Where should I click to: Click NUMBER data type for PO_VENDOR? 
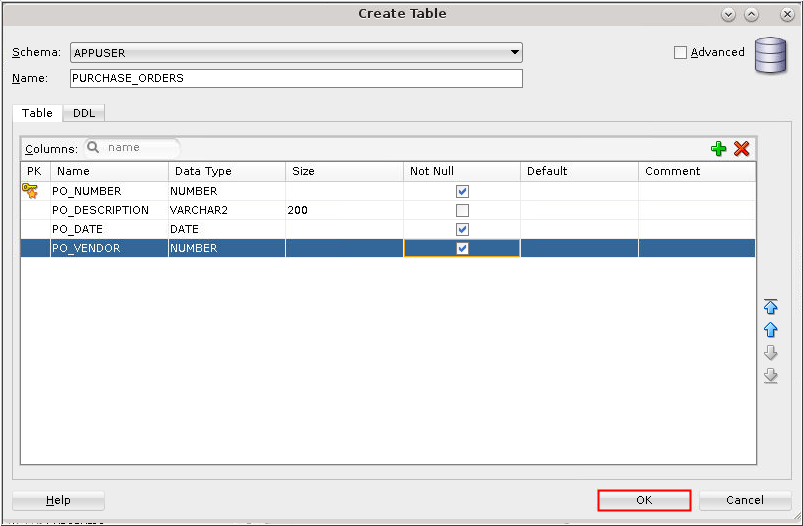tap(226, 248)
